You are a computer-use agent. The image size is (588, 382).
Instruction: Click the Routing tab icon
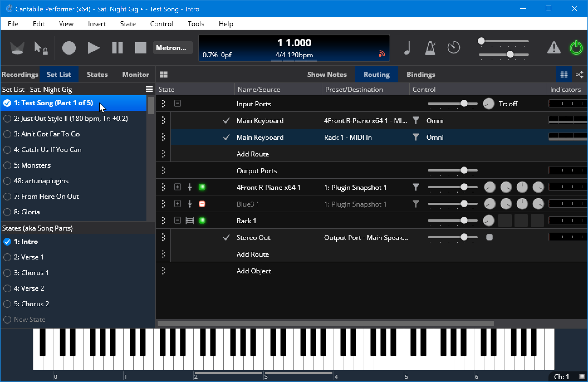click(376, 74)
